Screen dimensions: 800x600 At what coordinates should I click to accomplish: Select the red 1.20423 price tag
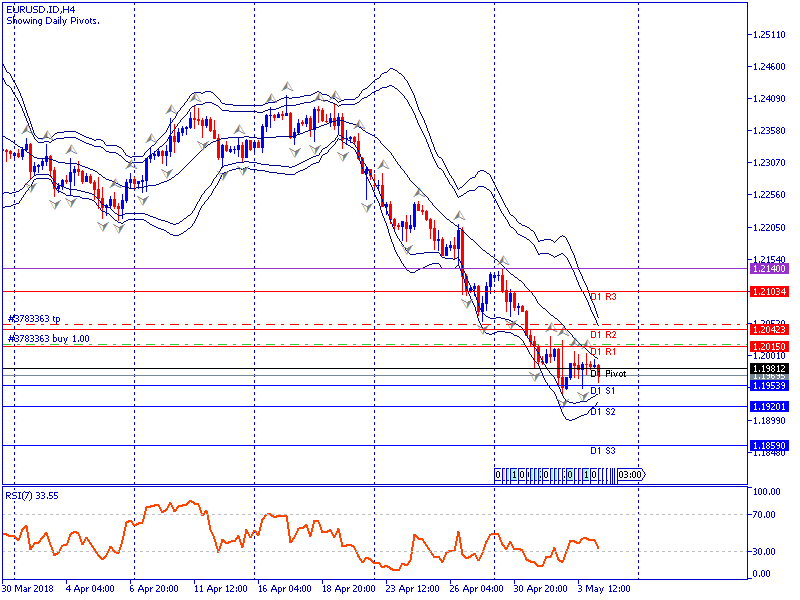tap(769, 330)
